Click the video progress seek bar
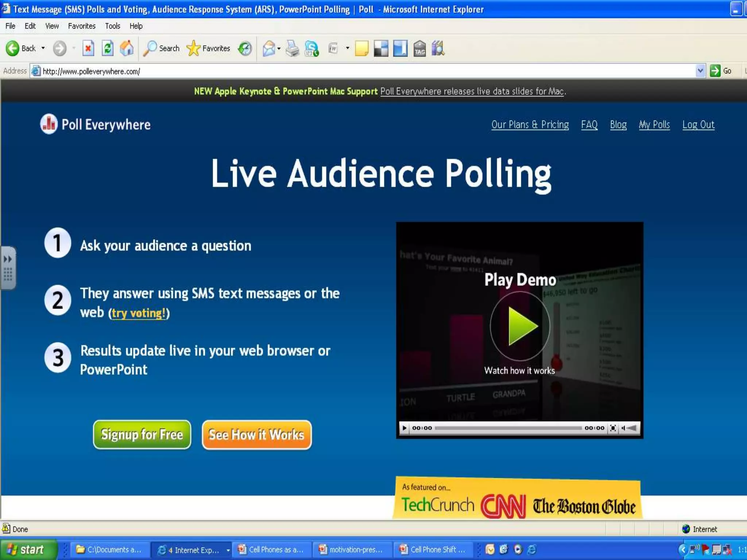 pyautogui.click(x=508, y=428)
